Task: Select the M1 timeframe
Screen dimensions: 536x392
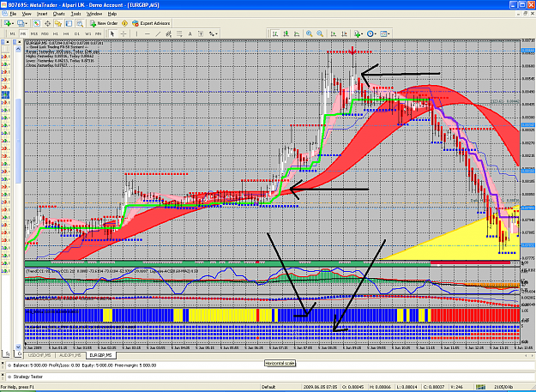Action: coord(12,33)
